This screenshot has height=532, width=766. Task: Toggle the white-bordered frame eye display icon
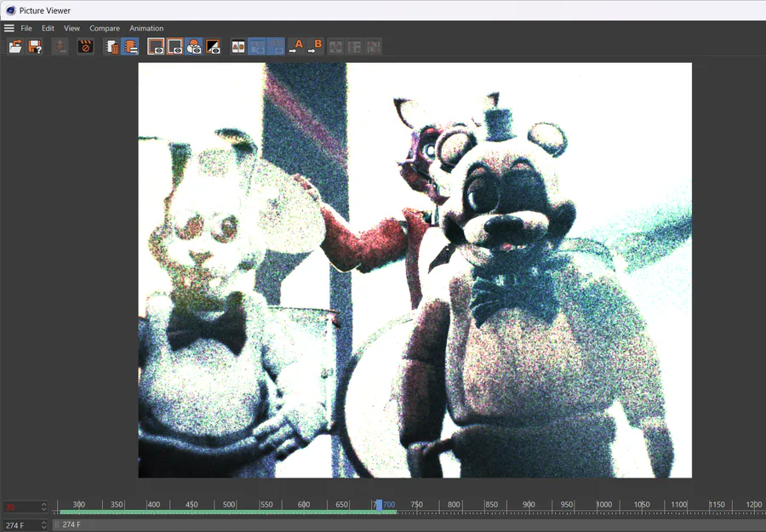(x=156, y=47)
